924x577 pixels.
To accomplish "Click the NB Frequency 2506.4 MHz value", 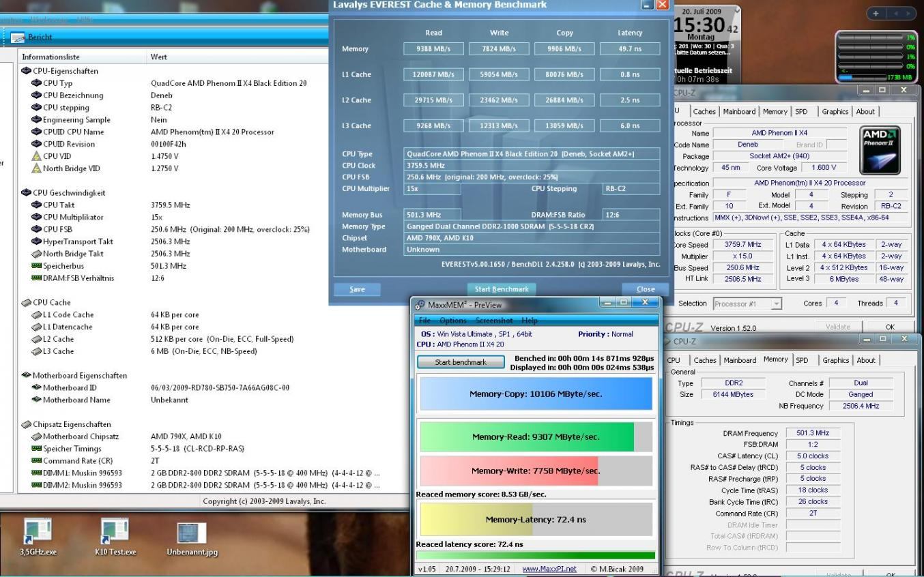I will coord(861,406).
